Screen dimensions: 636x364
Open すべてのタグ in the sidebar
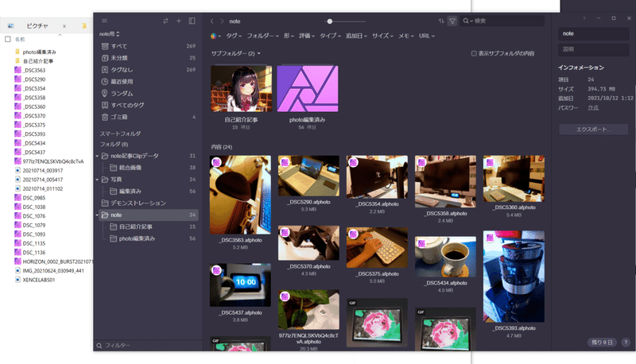pyautogui.click(x=148, y=105)
